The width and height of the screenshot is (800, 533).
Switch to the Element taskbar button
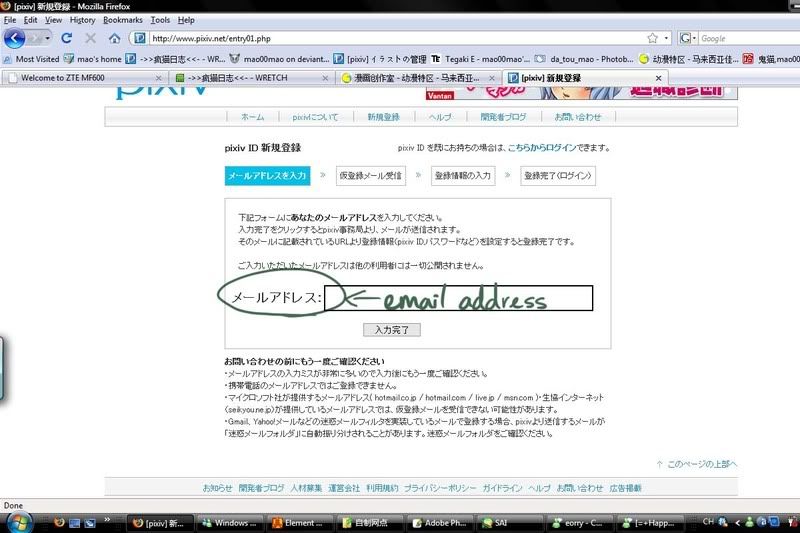[x=299, y=523]
